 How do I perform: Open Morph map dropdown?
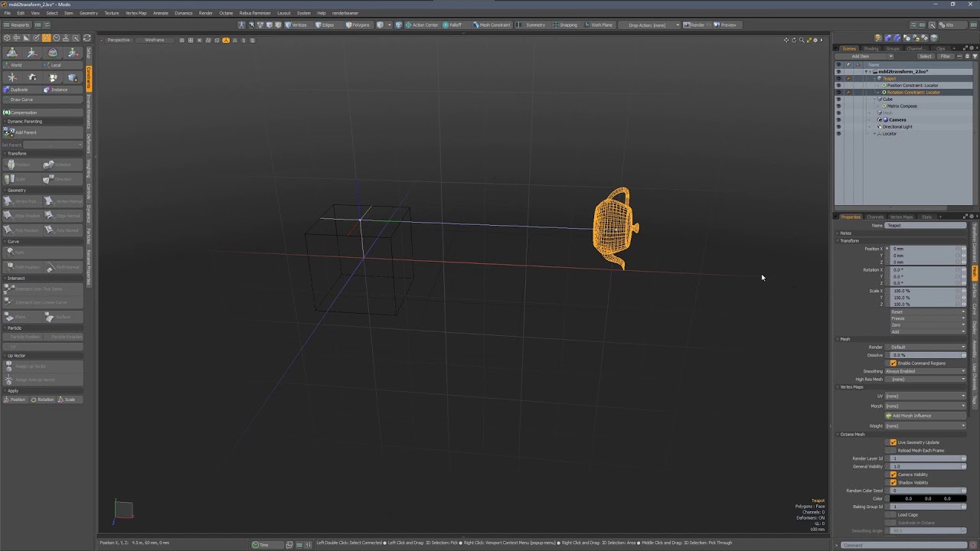pos(926,406)
